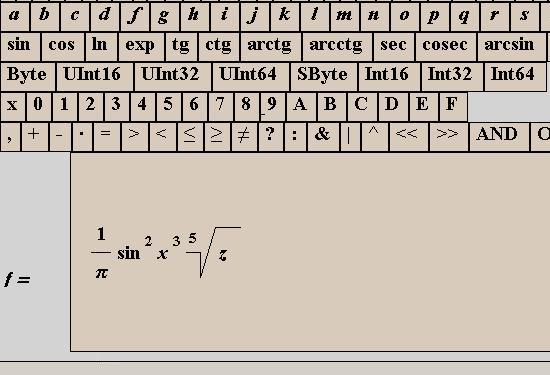Insert the caret XOR operator
The width and height of the screenshot is (550, 375).
[x=375, y=137]
